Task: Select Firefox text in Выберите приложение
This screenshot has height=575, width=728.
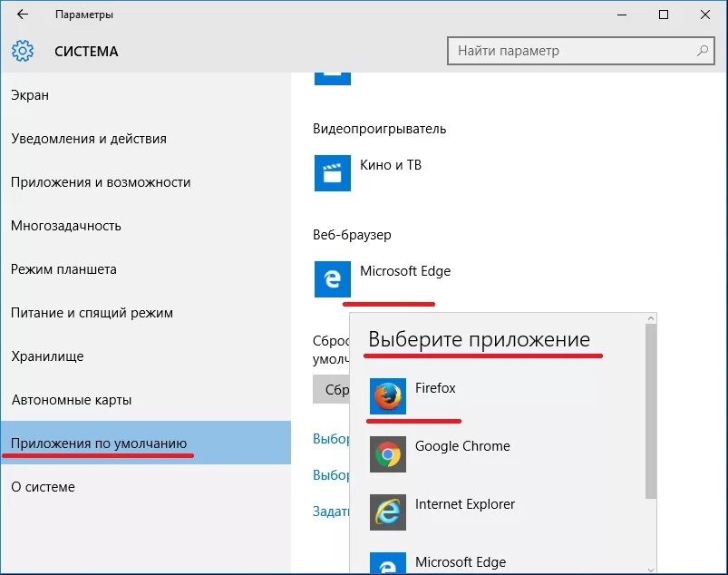Action: click(435, 388)
